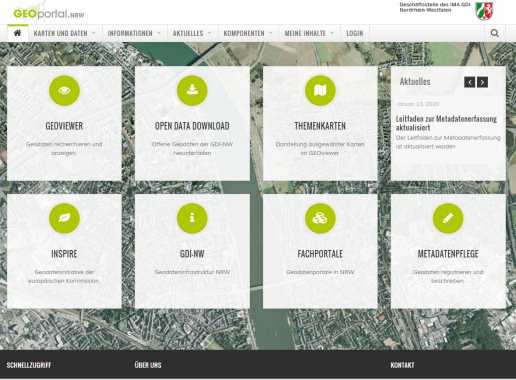Open the INSPIRE tile title
516x380 pixels.
point(64,254)
